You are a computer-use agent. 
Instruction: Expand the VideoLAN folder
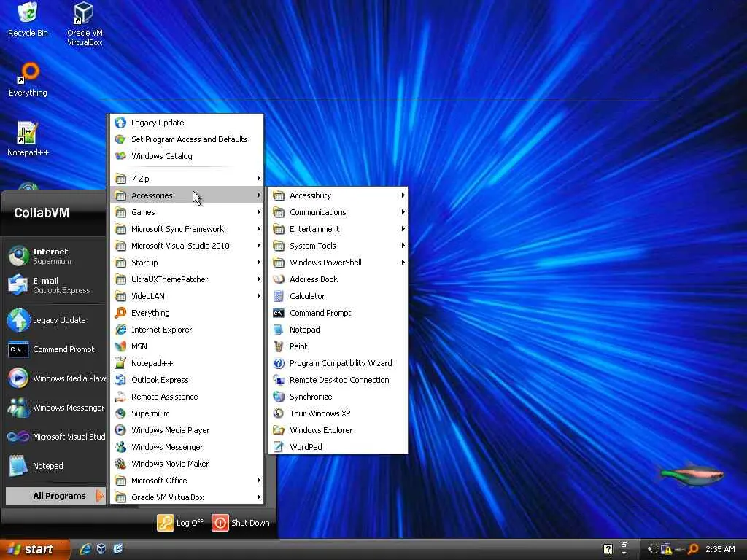pyautogui.click(x=187, y=296)
